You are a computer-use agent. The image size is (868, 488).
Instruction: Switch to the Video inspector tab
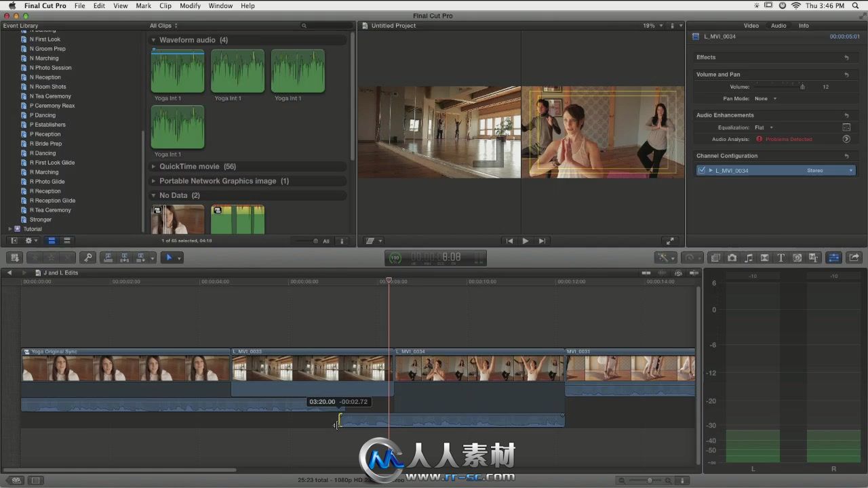pyautogui.click(x=751, y=26)
